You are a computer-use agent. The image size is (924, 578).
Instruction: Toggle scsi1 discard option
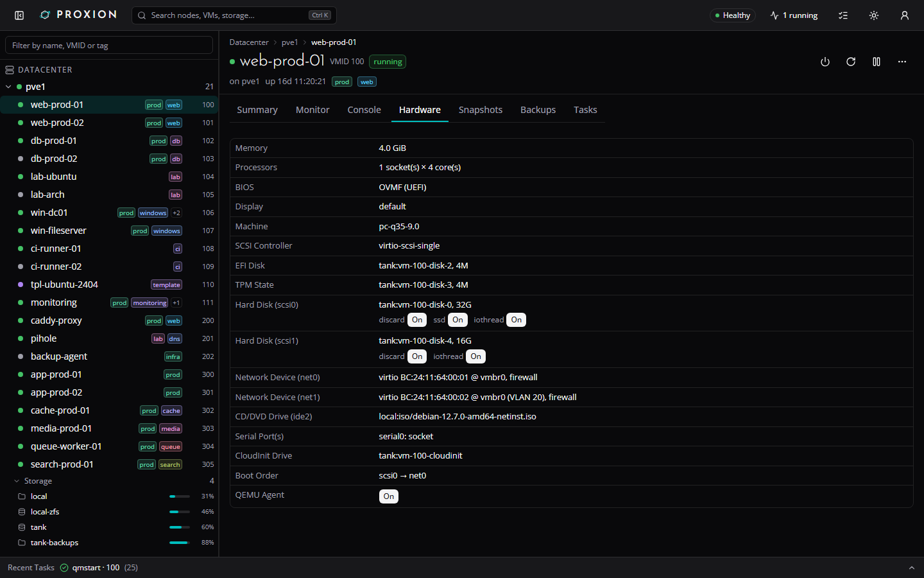coord(417,356)
